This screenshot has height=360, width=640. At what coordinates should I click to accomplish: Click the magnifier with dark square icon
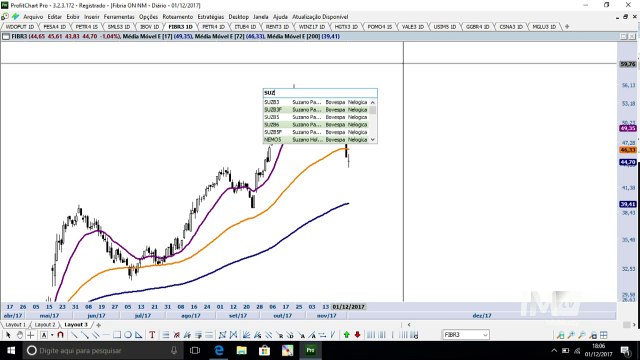(593, 335)
